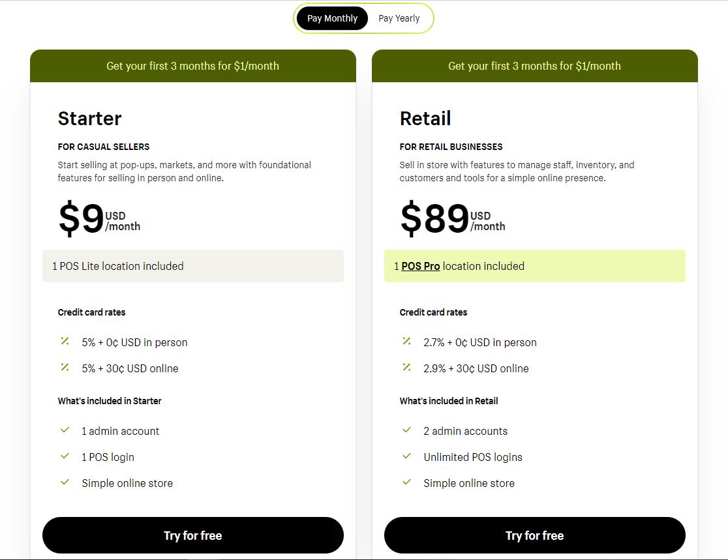Click the 1 POS Lite location box
Image resolution: width=728 pixels, height=560 pixels.
pyautogui.click(x=192, y=267)
